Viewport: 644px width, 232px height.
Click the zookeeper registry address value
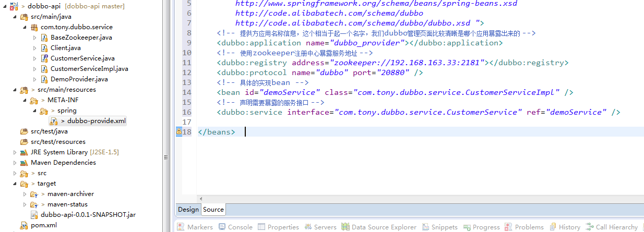click(x=407, y=63)
